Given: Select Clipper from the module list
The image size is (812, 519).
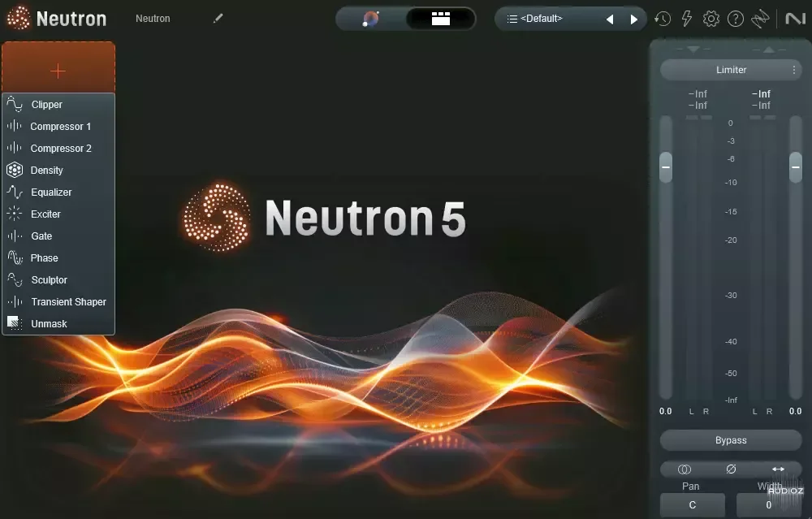Looking at the screenshot, I should click(x=58, y=105).
